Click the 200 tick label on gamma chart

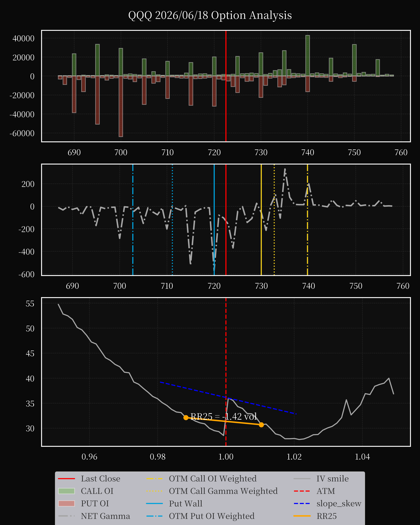coord(28,184)
